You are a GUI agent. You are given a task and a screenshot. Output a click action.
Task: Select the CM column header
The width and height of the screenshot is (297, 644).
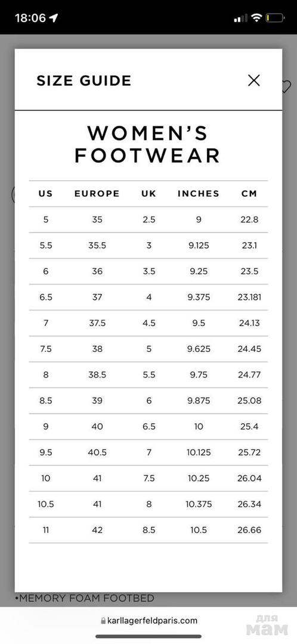tap(249, 193)
